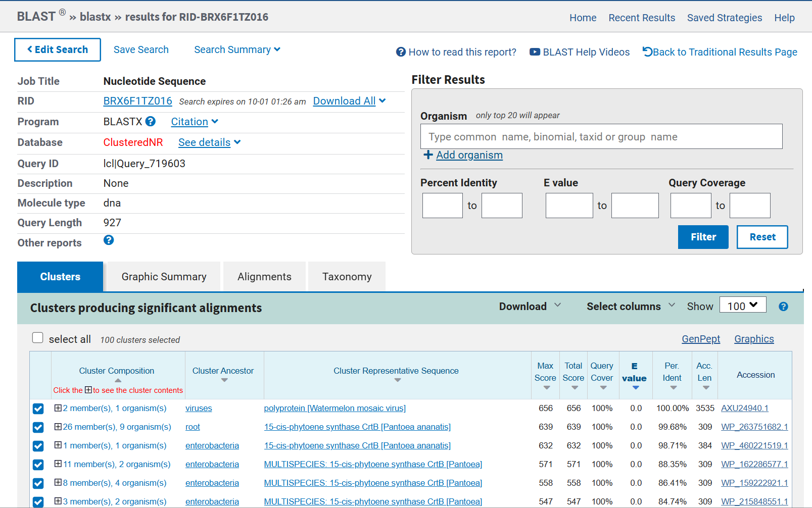Expand the 2 member(s), 1 organism(s) cluster

pos(58,408)
